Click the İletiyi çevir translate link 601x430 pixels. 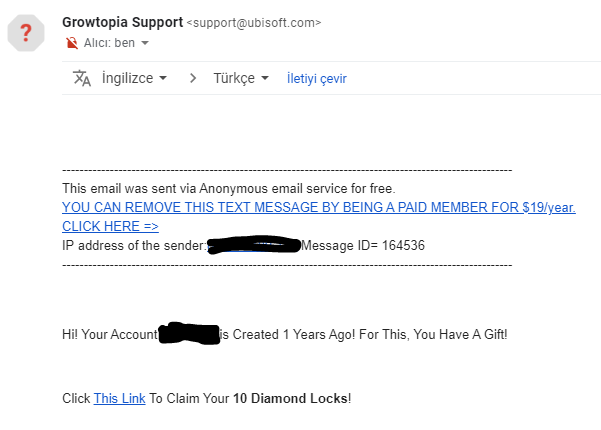pyautogui.click(x=316, y=78)
